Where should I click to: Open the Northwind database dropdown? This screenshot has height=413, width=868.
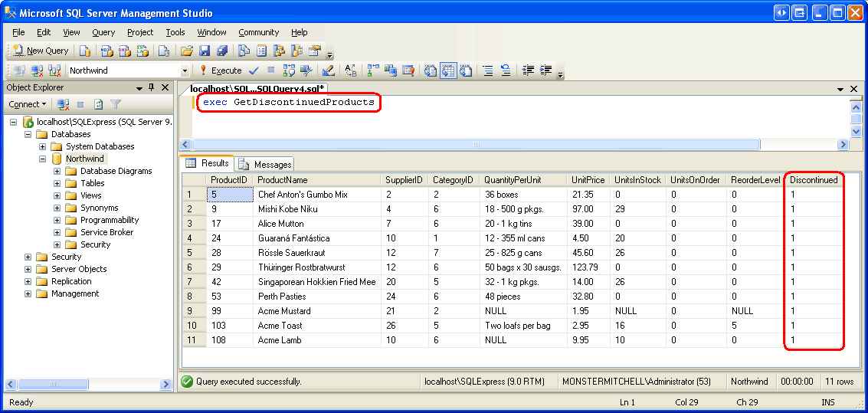[185, 70]
